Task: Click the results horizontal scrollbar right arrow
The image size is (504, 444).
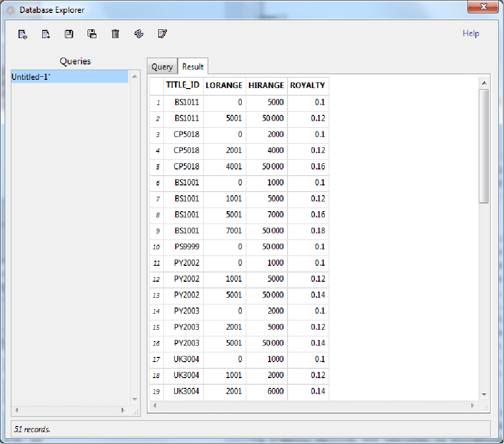Action: (x=473, y=406)
